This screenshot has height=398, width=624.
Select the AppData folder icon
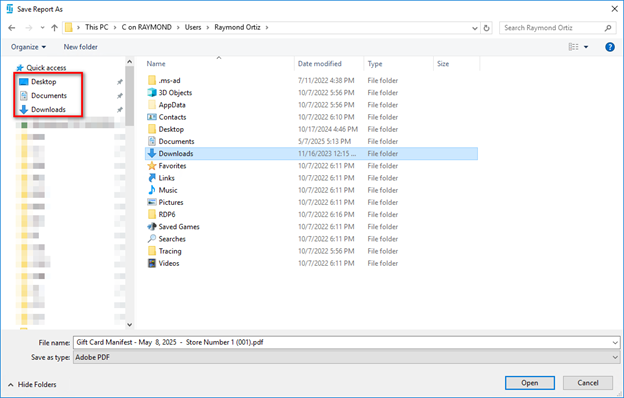[152, 105]
